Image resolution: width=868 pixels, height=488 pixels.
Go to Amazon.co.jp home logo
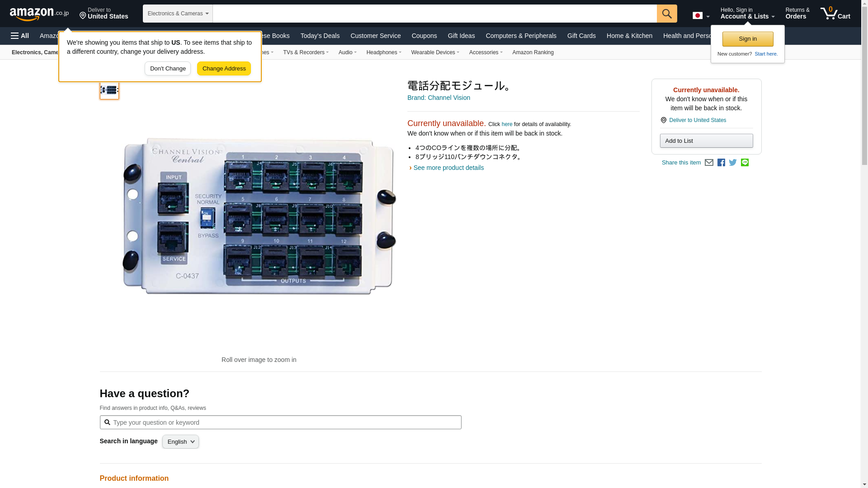[39, 14]
